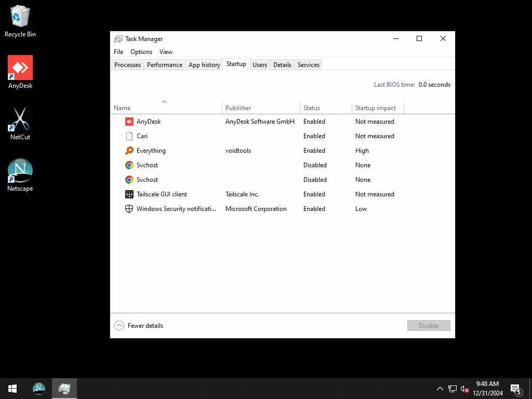Select the Cari startup entry name
The height and width of the screenshot is (399, 532).
(142, 136)
